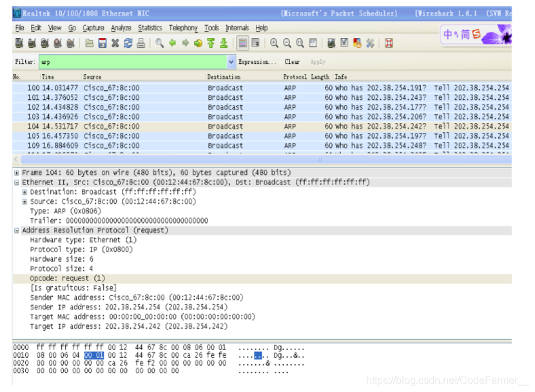This screenshot has height=392, width=535.
Task: Open coloring rules icon
Action: [357, 43]
